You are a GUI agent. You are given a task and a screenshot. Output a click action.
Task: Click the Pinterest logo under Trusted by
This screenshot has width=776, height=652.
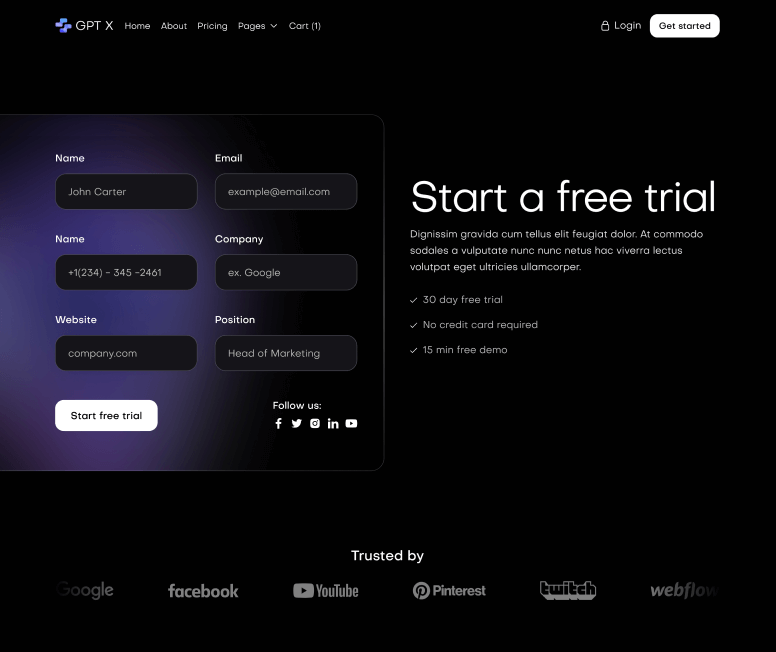click(x=449, y=591)
